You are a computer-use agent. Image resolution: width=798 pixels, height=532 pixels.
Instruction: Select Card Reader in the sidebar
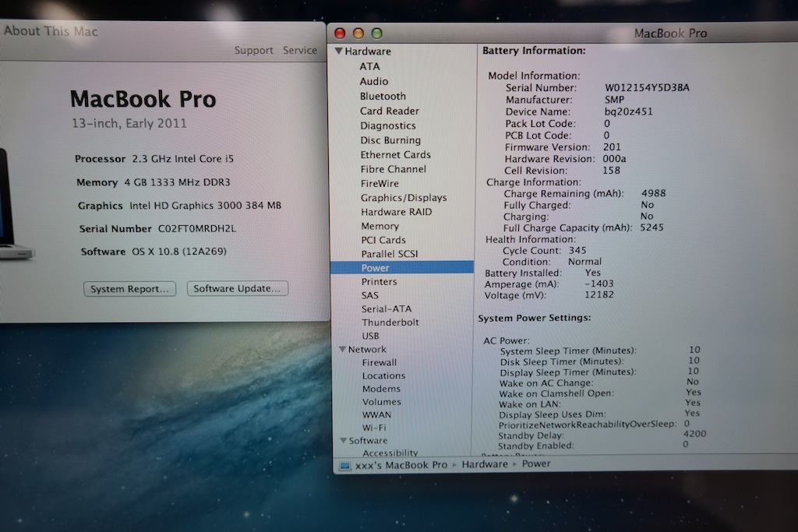tap(390, 111)
